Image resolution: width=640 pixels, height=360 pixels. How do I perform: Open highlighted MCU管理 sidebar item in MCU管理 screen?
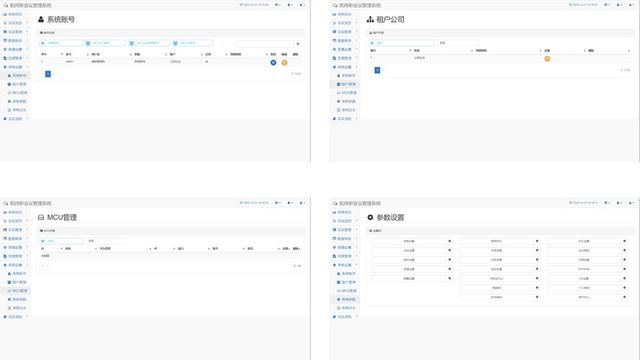[17, 291]
